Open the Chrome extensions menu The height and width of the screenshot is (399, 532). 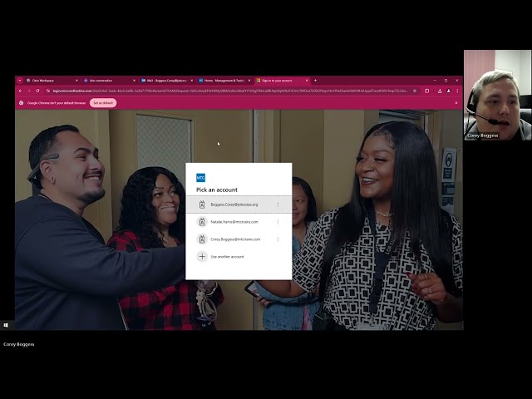click(x=426, y=91)
